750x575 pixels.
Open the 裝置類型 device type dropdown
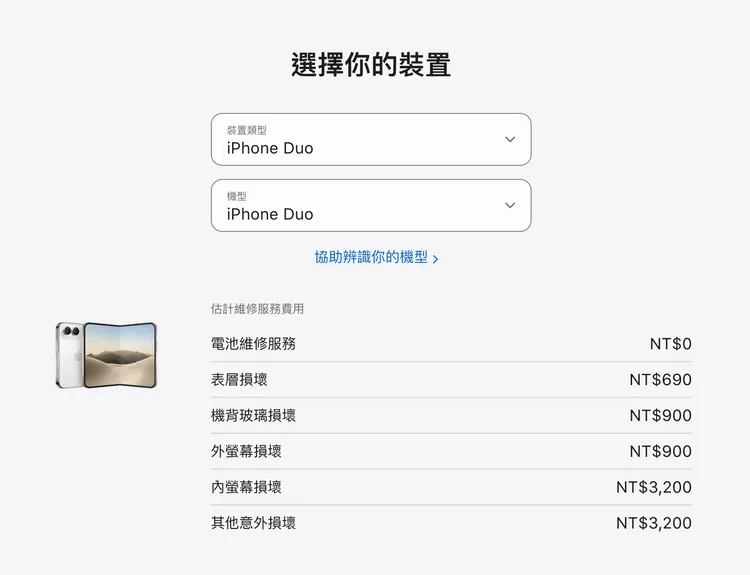[371, 139]
